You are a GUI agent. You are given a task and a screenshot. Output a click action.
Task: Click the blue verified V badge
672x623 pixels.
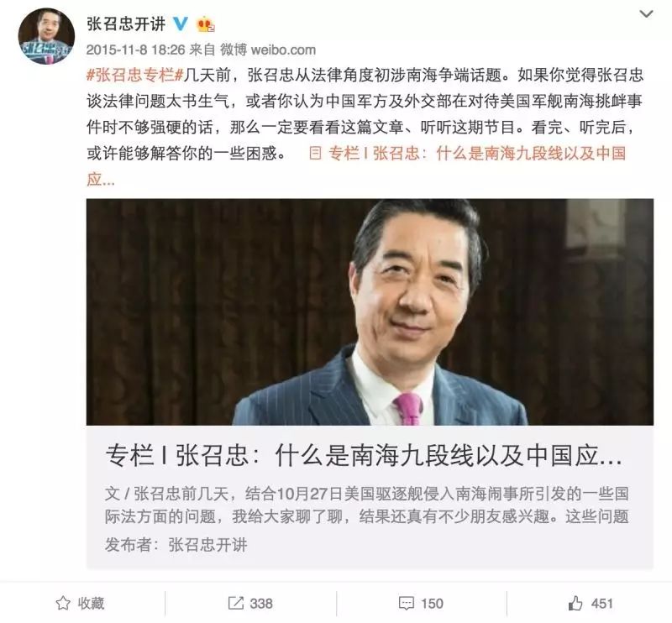coord(181,24)
